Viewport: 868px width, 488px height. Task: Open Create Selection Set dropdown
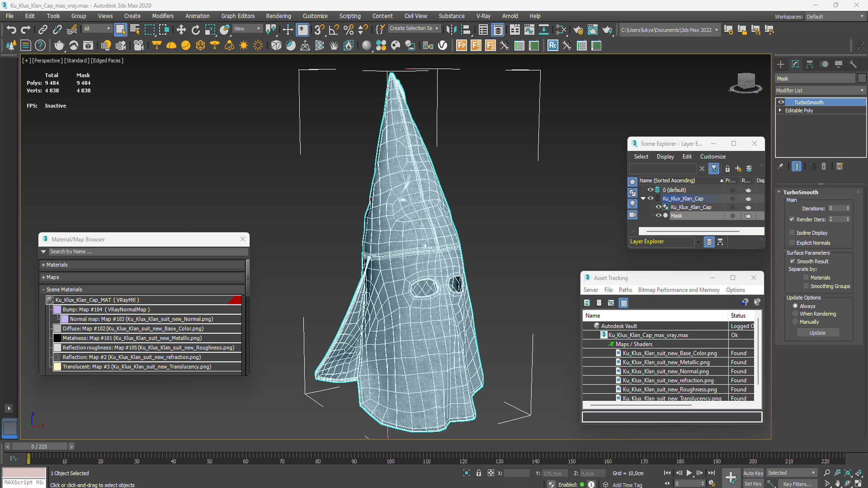tap(414, 28)
